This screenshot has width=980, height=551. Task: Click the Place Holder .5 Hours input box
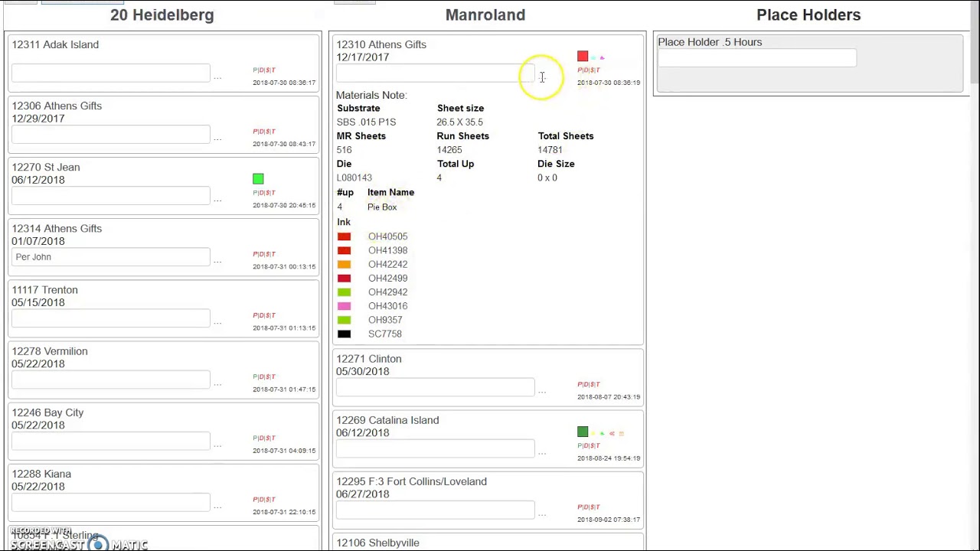click(x=756, y=58)
